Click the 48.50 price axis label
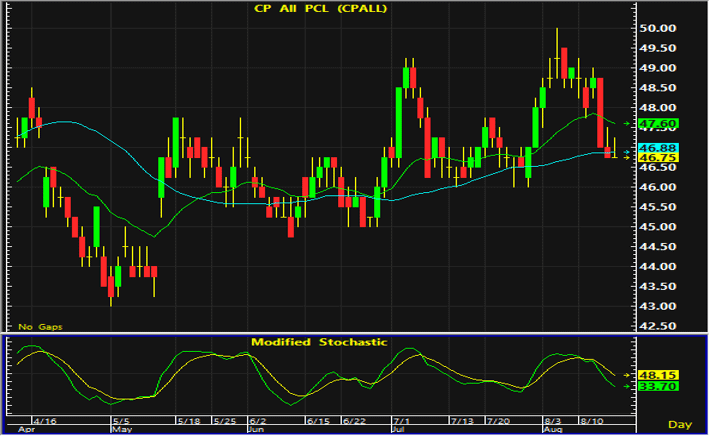710x436 pixels. (x=657, y=88)
